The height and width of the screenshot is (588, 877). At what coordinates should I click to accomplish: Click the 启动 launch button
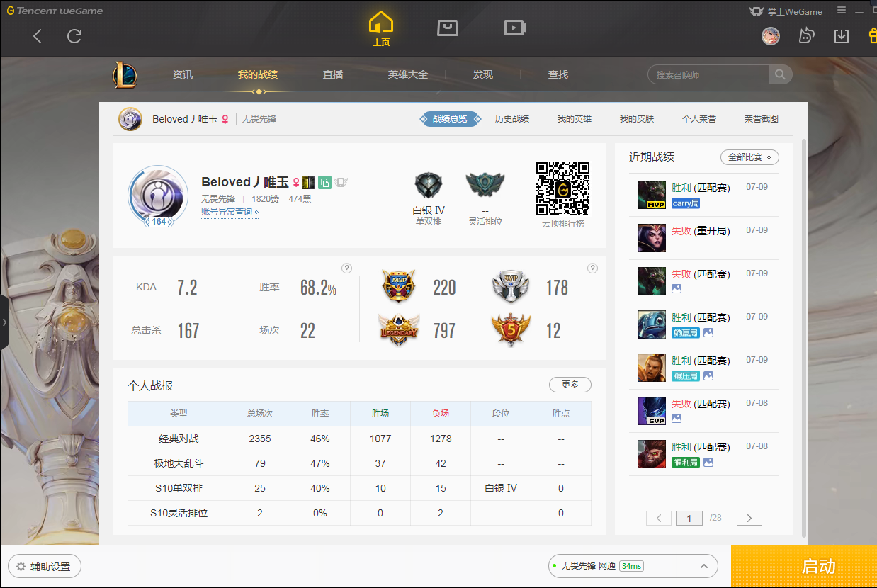tap(804, 566)
